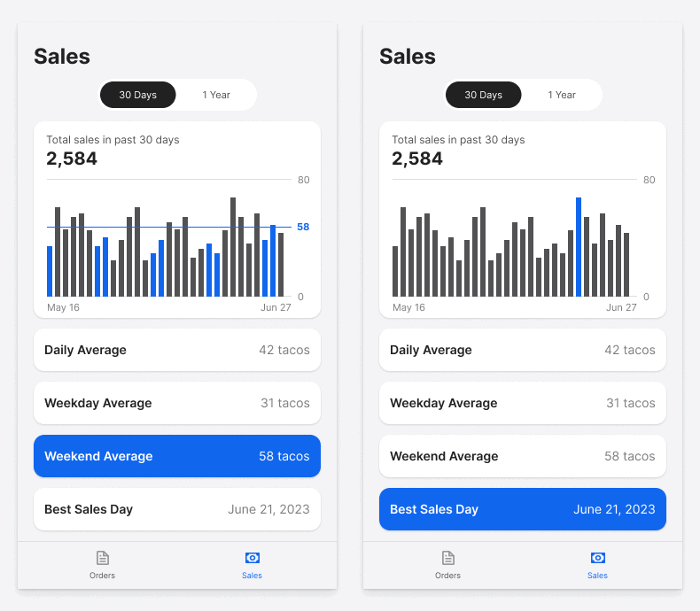Image resolution: width=700 pixels, height=611 pixels.
Task: Tap the Sales cash icon in right screen
Action: [597, 558]
